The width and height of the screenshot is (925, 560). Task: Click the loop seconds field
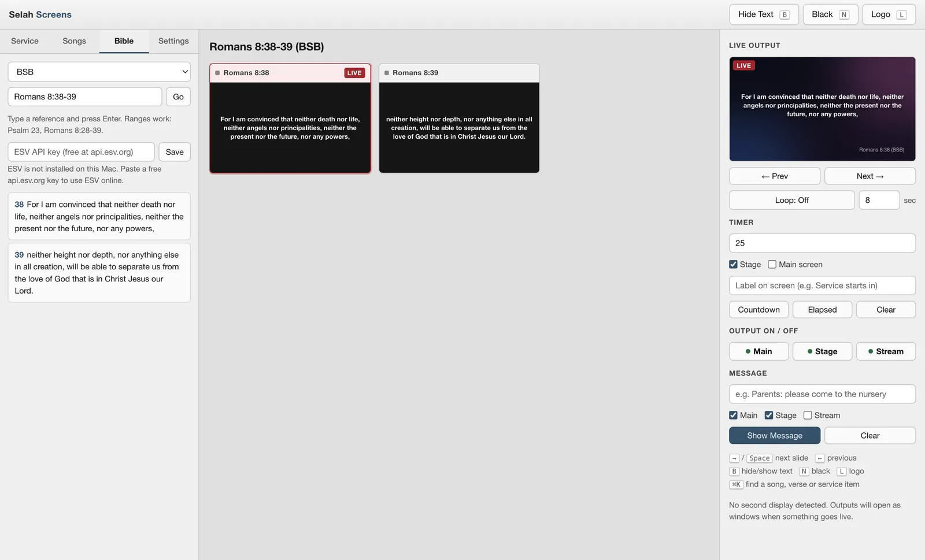(x=879, y=200)
